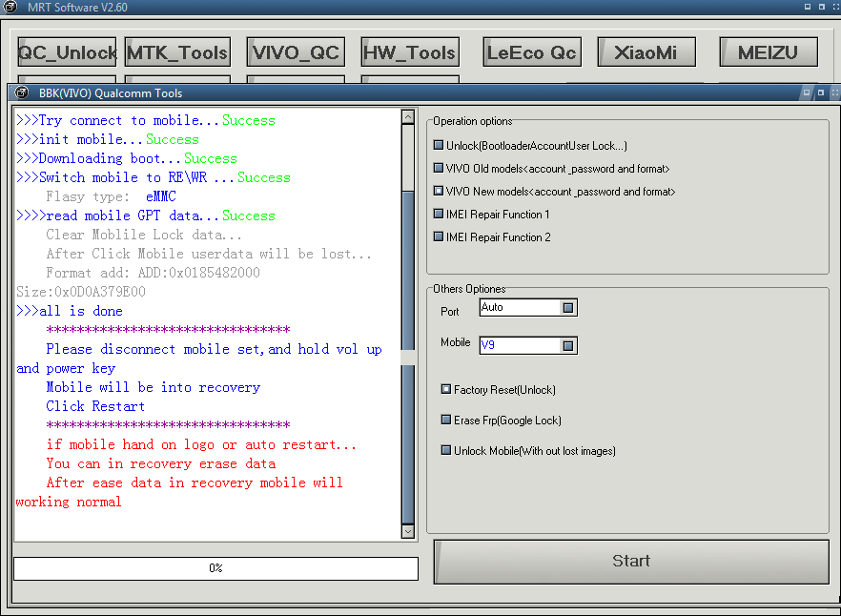Click the log scrollbar up arrow
841x616 pixels.
[x=408, y=117]
